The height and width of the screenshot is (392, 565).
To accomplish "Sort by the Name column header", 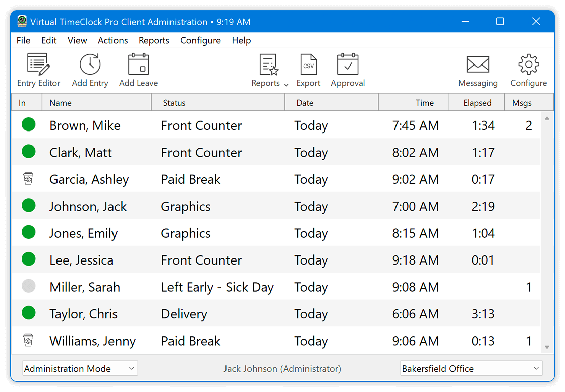I will tap(96, 103).
